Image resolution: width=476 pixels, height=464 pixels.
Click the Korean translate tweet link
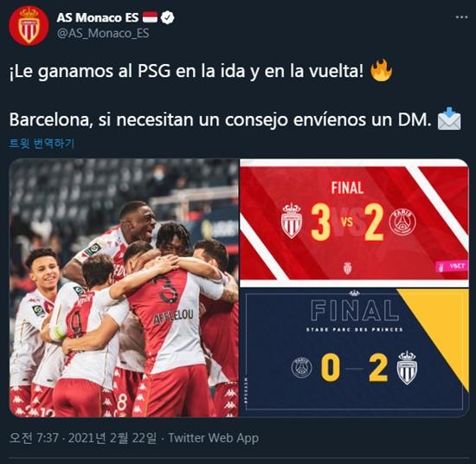(42, 144)
